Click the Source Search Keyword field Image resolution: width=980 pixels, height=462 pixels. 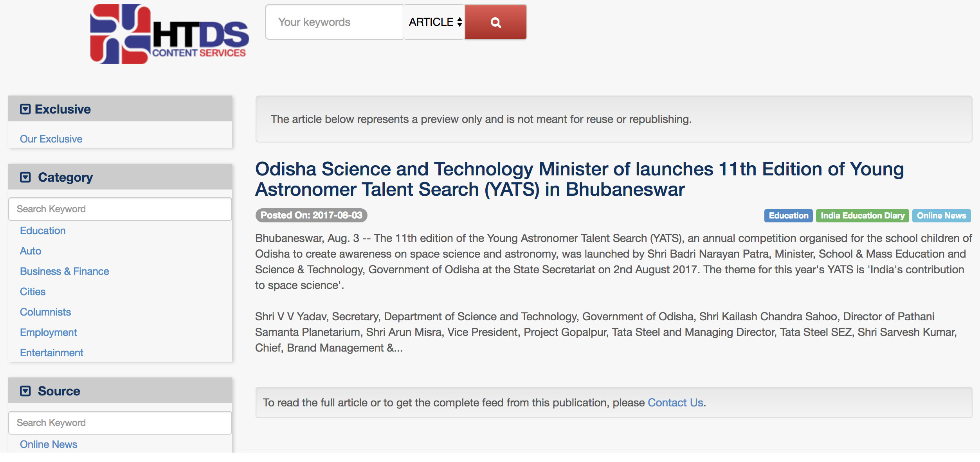coord(120,423)
